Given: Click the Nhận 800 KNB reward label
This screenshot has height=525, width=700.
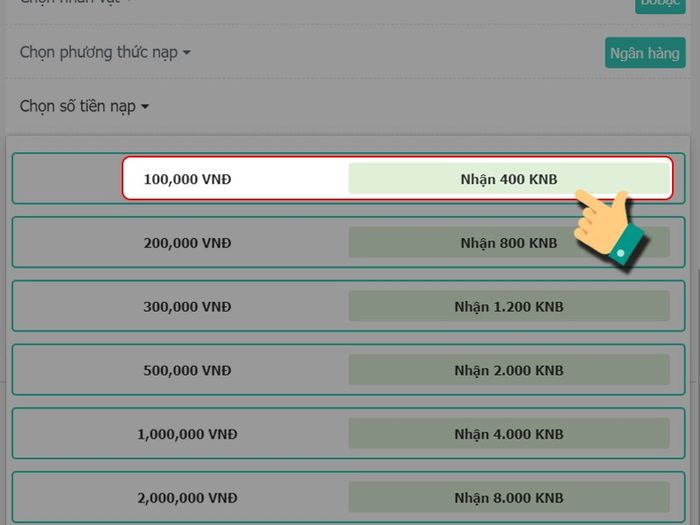Looking at the screenshot, I should tap(509, 242).
